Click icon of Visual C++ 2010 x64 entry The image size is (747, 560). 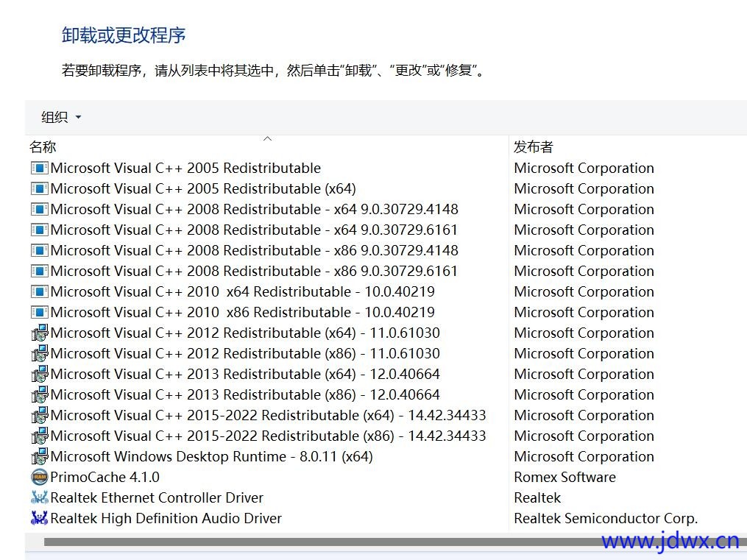coord(40,291)
